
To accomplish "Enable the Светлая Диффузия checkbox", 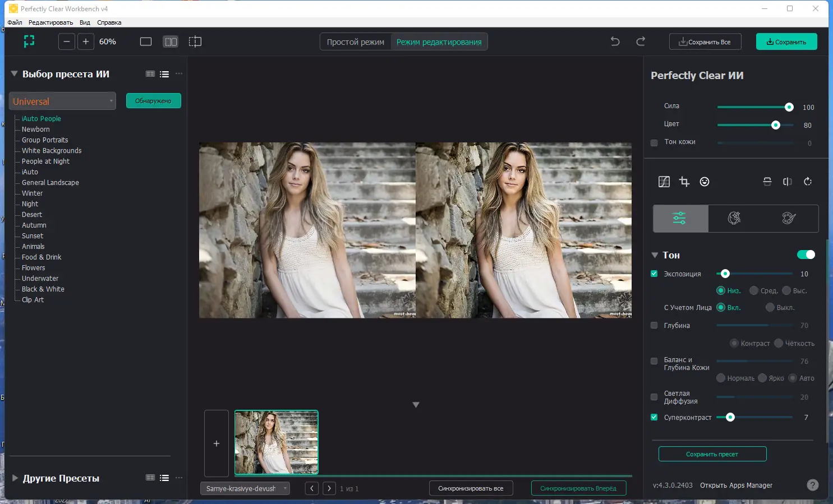I will coord(654,397).
